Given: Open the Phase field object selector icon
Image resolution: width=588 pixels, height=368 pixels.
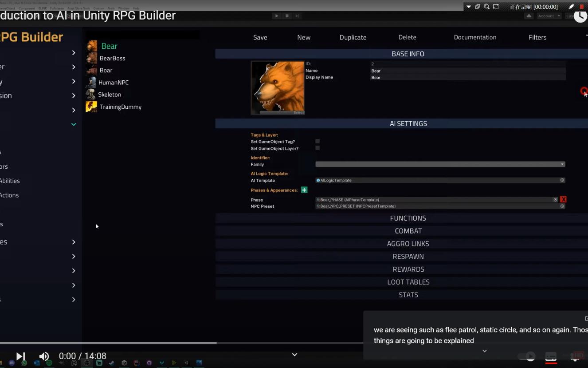Looking at the screenshot, I should (555, 199).
